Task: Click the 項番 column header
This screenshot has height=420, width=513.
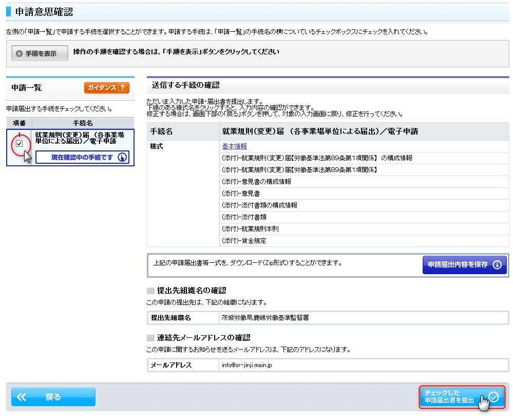Action: point(19,123)
